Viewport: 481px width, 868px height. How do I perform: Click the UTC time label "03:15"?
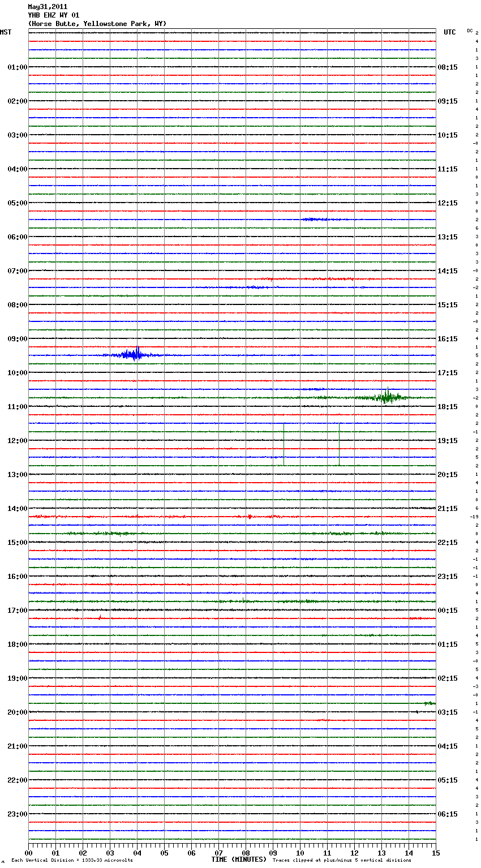tap(448, 712)
